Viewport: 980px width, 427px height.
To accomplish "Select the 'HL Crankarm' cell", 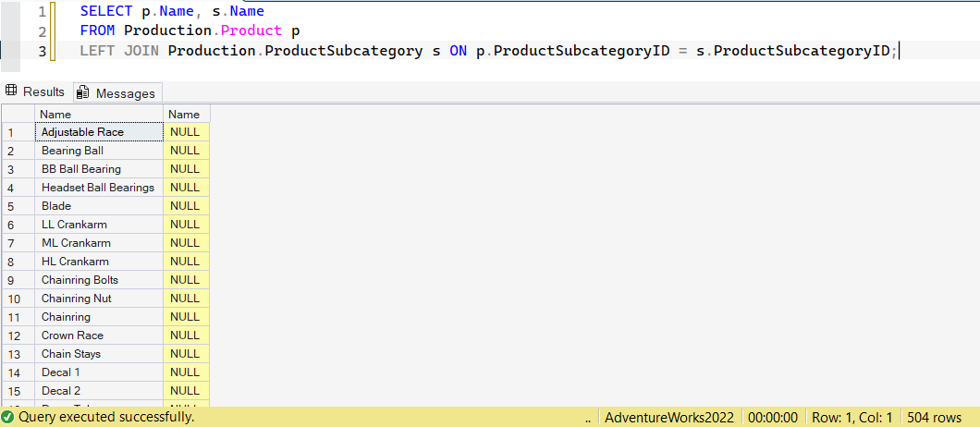I will (99, 262).
